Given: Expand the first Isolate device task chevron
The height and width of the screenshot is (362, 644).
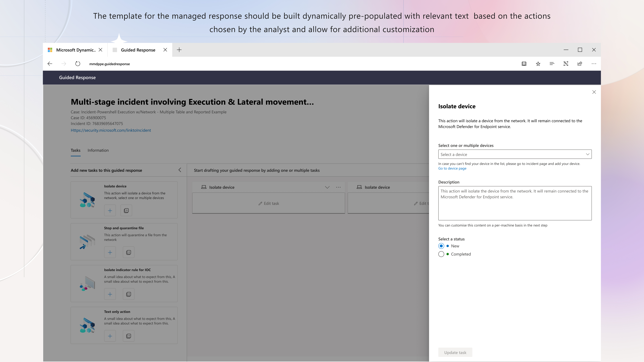Looking at the screenshot, I should click(327, 187).
